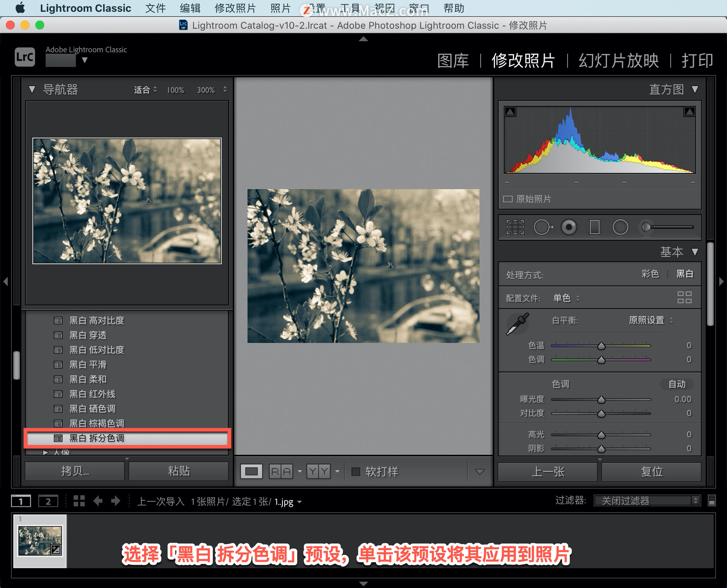This screenshot has width=727, height=588.
Task: Click the Lrc identity plate logo
Action: [x=25, y=57]
